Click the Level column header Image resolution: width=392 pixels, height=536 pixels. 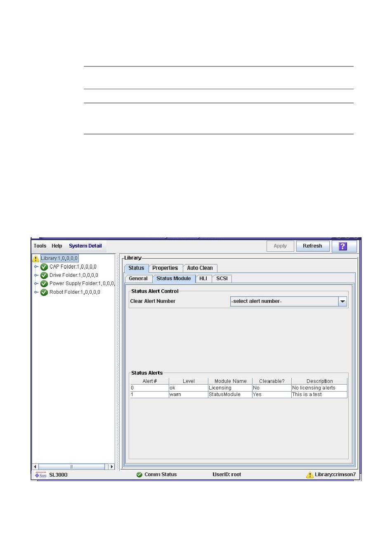pyautogui.click(x=189, y=381)
